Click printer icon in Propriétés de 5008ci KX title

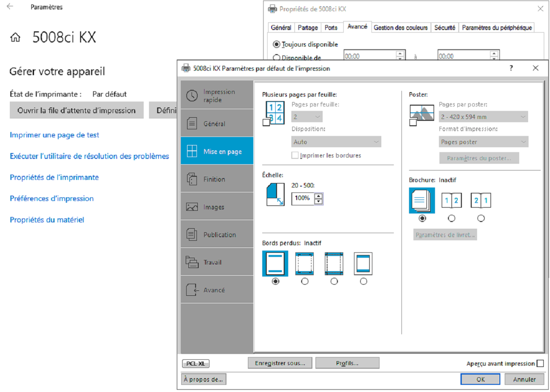pos(272,9)
